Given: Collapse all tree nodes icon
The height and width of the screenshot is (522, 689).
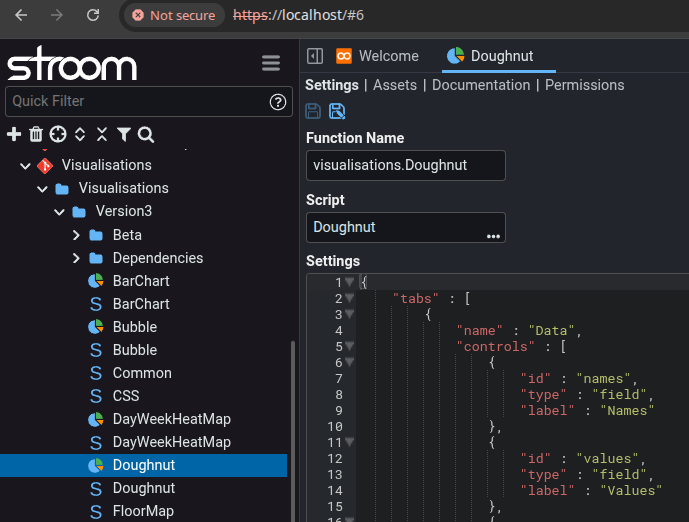Looking at the screenshot, I should 102,134.
